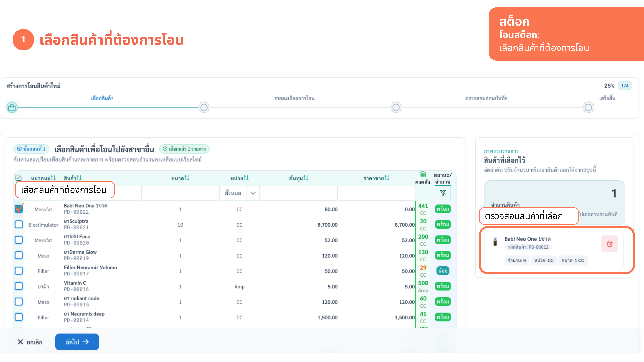The width and height of the screenshot is (644, 362).
Task: Click the product name ยาDerma Glow
Action: point(80,252)
